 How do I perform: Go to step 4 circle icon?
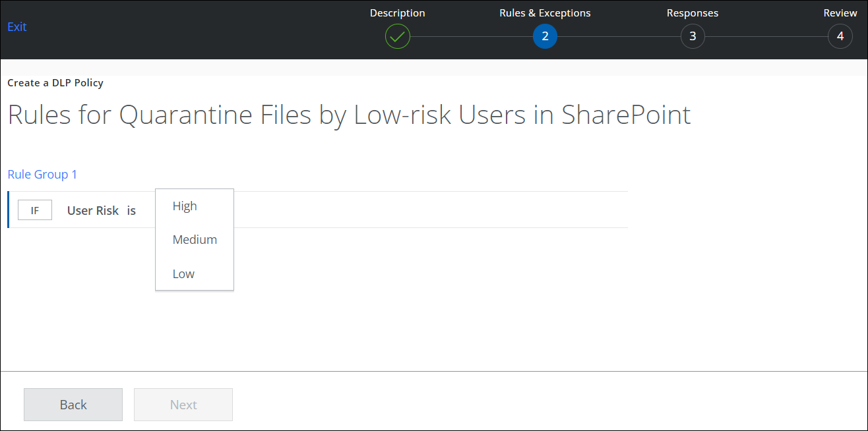coord(840,36)
